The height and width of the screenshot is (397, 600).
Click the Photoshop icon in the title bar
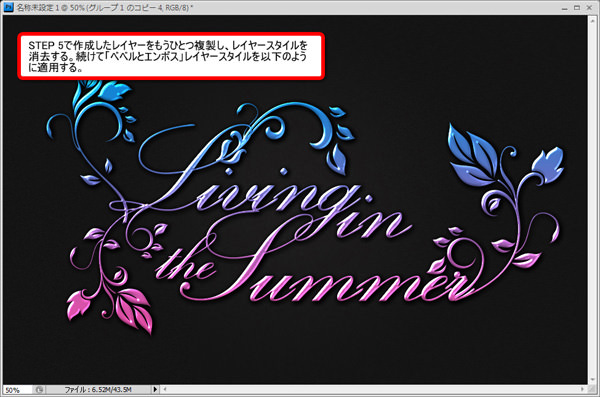point(8,7)
